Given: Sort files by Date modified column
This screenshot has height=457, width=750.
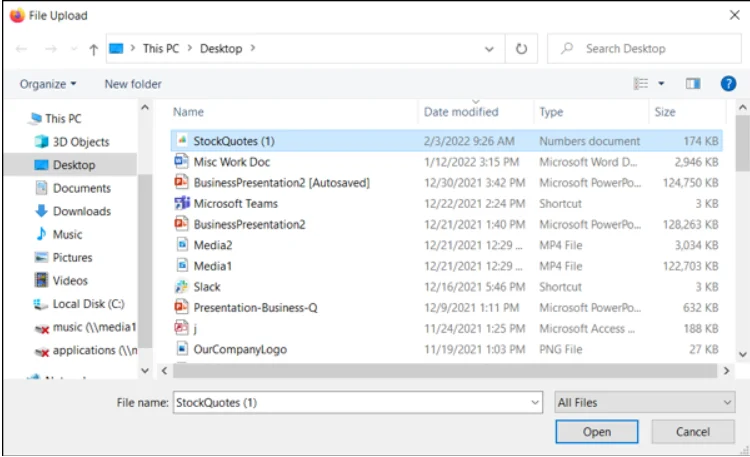Looking at the screenshot, I should coord(460,112).
